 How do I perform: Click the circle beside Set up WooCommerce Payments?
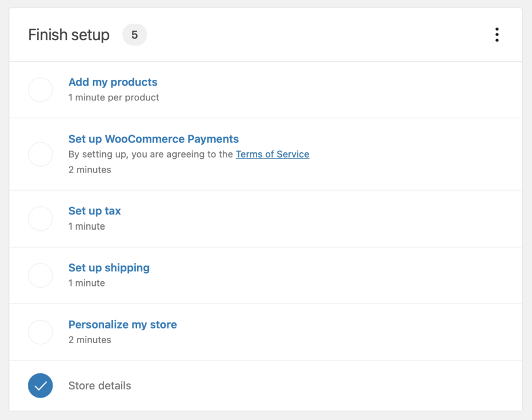40,154
